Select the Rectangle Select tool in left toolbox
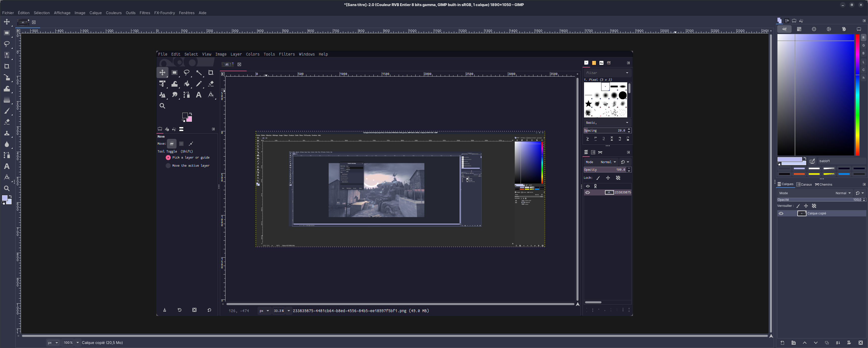Image resolution: width=868 pixels, height=348 pixels. (7, 33)
